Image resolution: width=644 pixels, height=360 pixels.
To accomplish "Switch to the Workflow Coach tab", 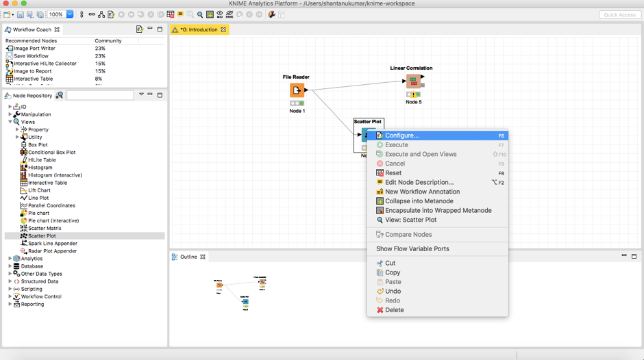I will 32,29.
